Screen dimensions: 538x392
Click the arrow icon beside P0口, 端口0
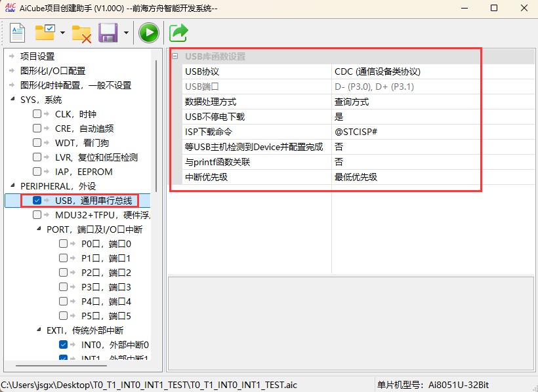click(x=73, y=243)
